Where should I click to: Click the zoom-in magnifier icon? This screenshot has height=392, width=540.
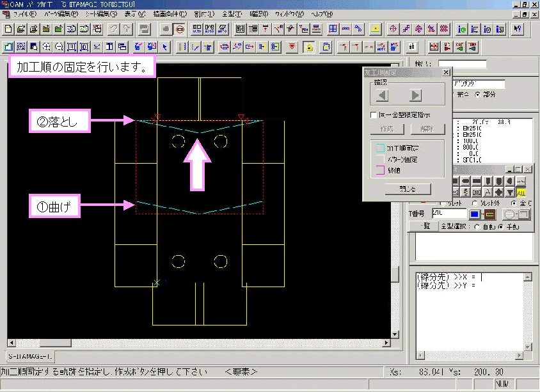[x=46, y=47]
